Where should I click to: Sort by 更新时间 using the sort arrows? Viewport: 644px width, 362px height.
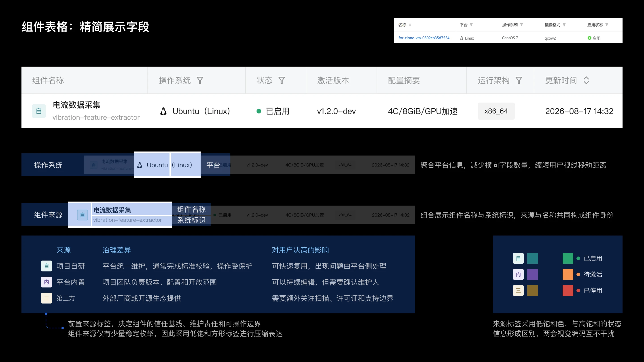click(x=586, y=80)
